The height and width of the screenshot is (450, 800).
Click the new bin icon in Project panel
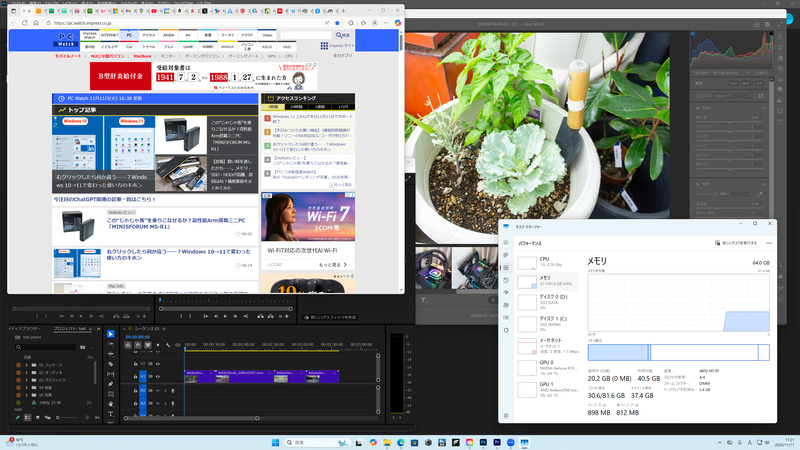point(82,347)
